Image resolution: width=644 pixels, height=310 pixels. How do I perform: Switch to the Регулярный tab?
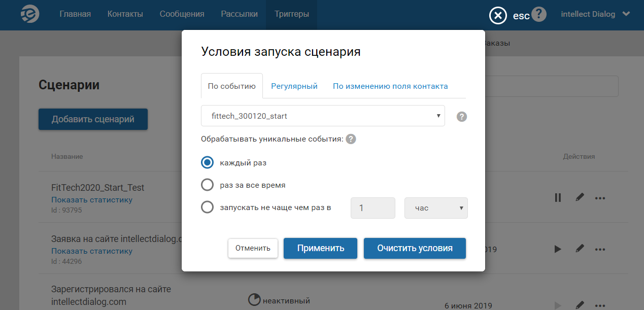pyautogui.click(x=294, y=86)
